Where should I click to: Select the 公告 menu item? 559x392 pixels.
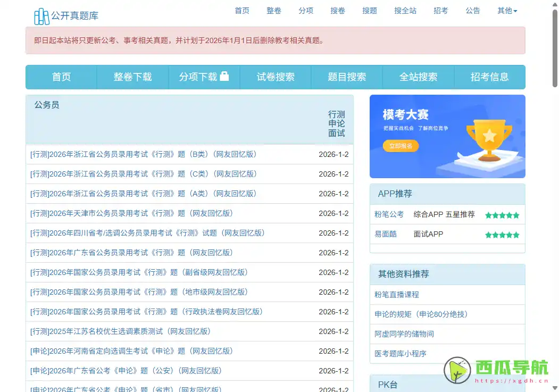472,10
